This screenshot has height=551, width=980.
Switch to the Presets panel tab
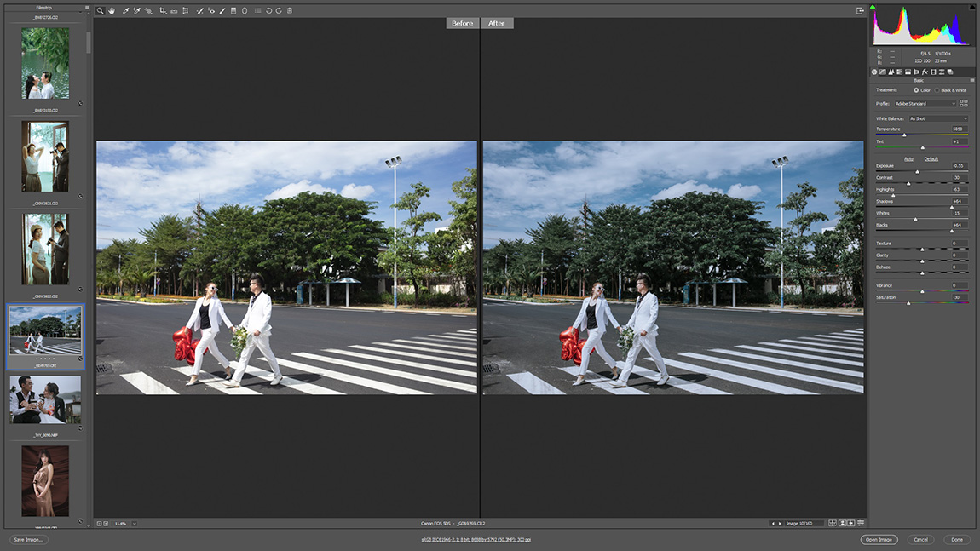942,72
